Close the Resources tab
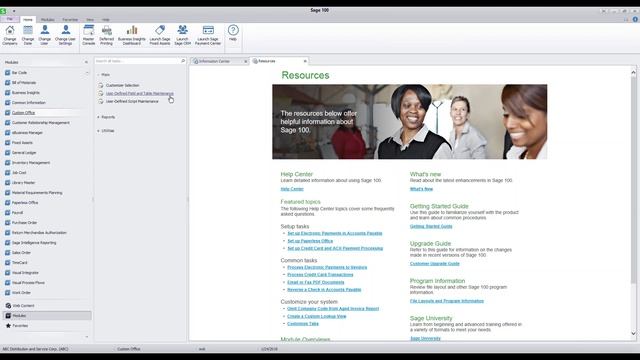This screenshot has height=360, width=640. 305,61
